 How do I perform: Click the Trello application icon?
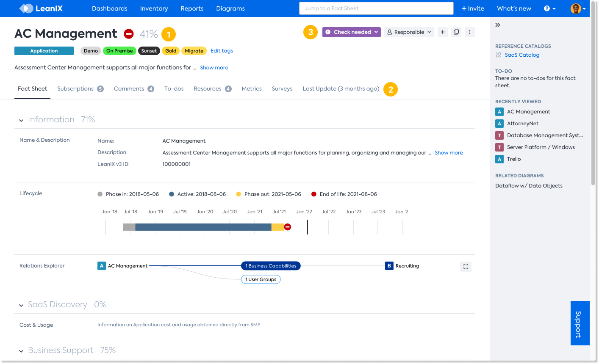coord(499,159)
